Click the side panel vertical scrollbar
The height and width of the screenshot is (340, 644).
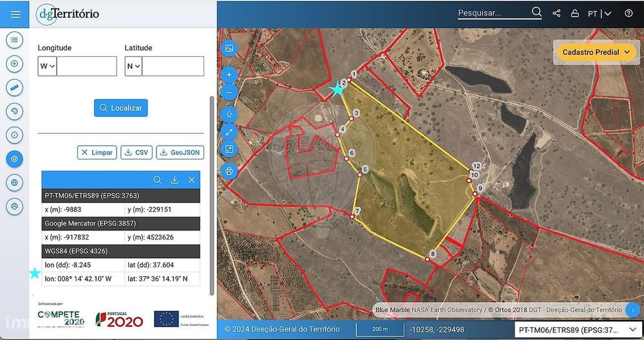tap(211, 196)
